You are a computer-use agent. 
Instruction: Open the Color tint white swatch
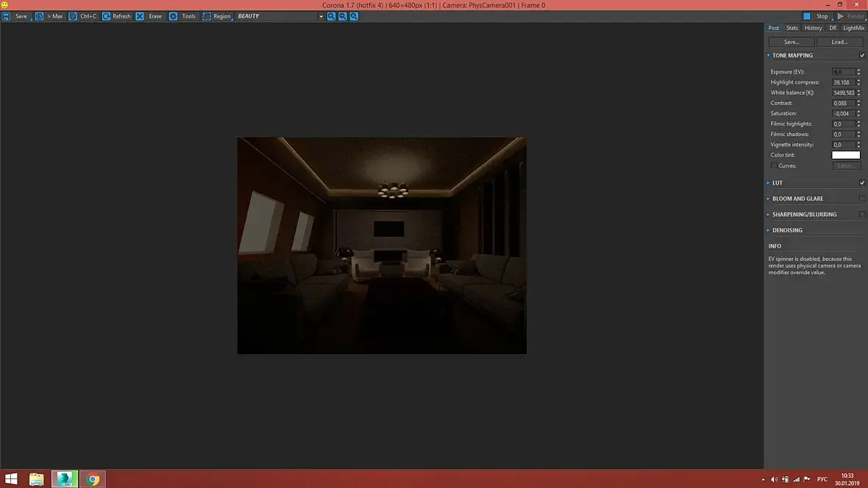[846, 155]
